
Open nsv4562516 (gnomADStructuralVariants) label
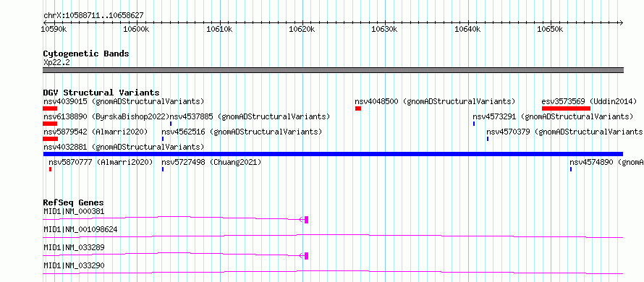242,132
